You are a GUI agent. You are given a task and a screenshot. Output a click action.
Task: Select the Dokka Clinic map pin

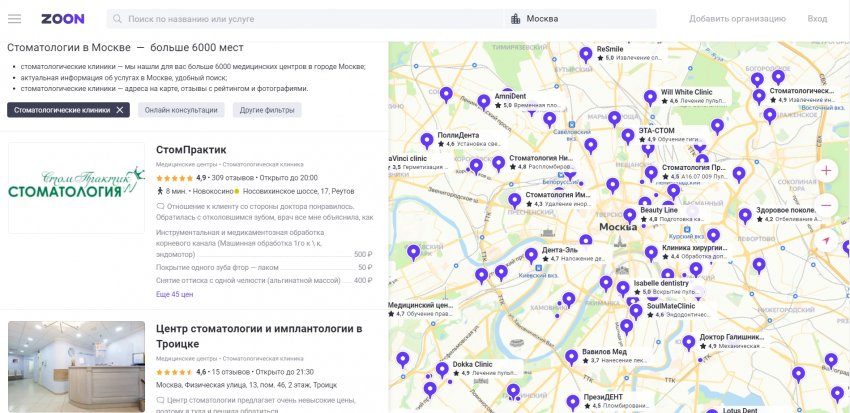tap(442, 369)
